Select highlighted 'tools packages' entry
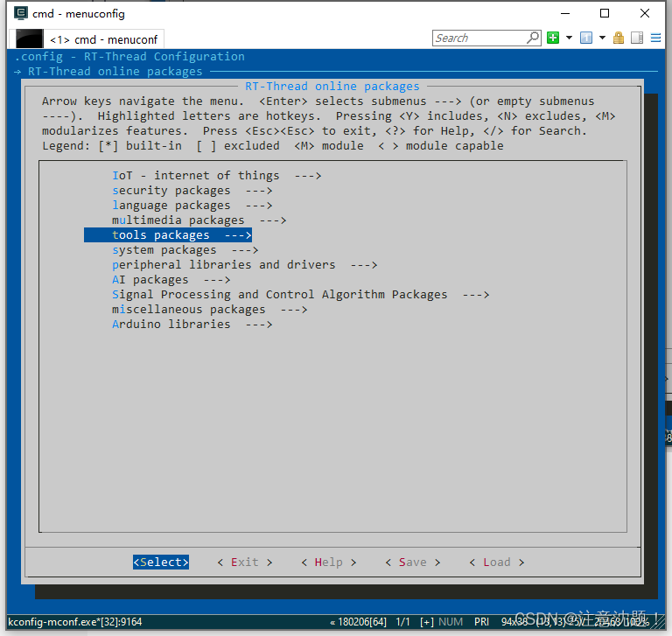The image size is (672, 636). (x=168, y=234)
